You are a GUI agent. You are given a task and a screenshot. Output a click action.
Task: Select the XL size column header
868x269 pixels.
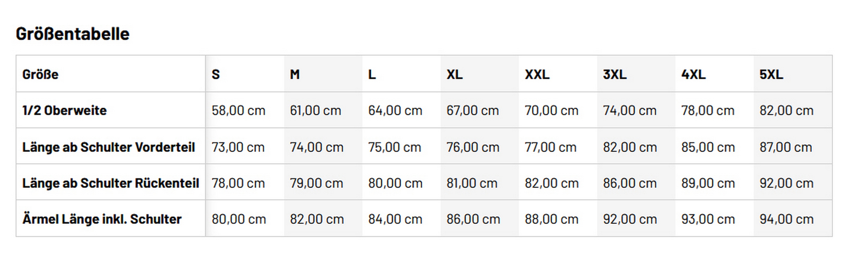455,74
